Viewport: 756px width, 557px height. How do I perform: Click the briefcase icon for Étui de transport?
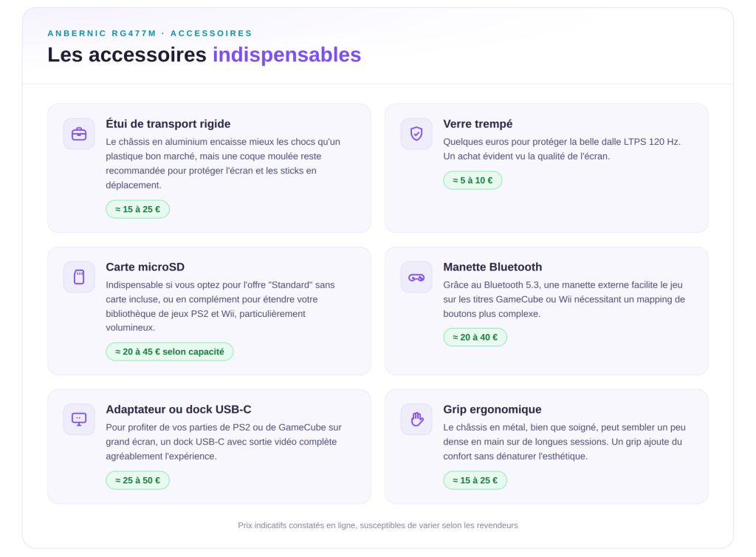point(79,134)
